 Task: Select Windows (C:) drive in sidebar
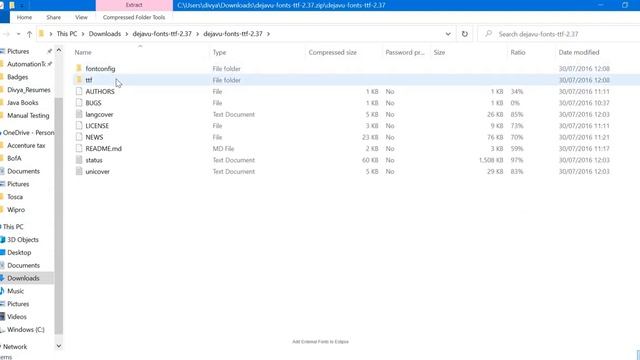pos(26,329)
